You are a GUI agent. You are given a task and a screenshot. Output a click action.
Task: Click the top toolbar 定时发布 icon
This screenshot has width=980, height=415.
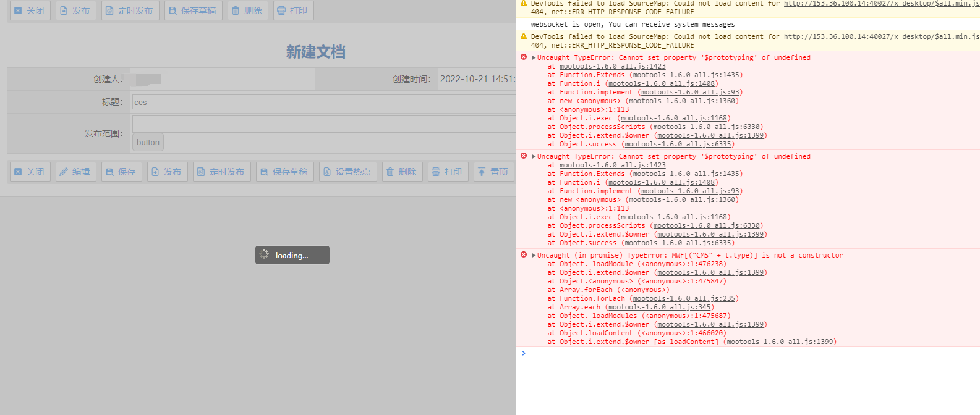(x=109, y=10)
